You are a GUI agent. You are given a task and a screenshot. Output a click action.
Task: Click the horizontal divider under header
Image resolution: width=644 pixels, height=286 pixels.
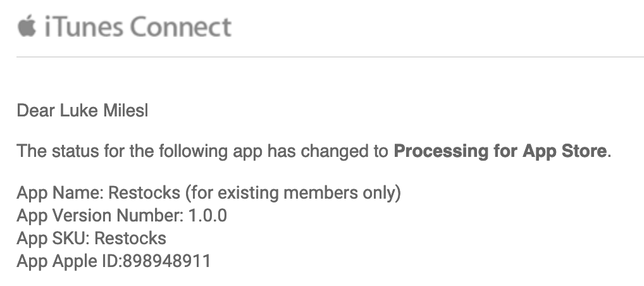pyautogui.click(x=330, y=57)
